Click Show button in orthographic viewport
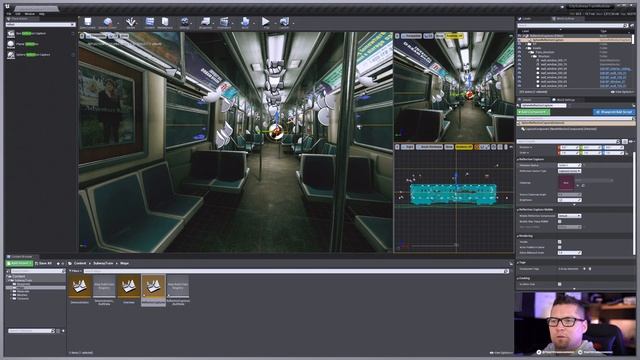 449,147
